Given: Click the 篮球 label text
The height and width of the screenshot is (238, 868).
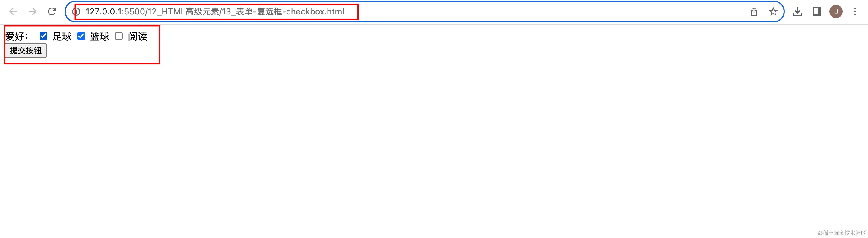Looking at the screenshot, I should click(x=100, y=37).
